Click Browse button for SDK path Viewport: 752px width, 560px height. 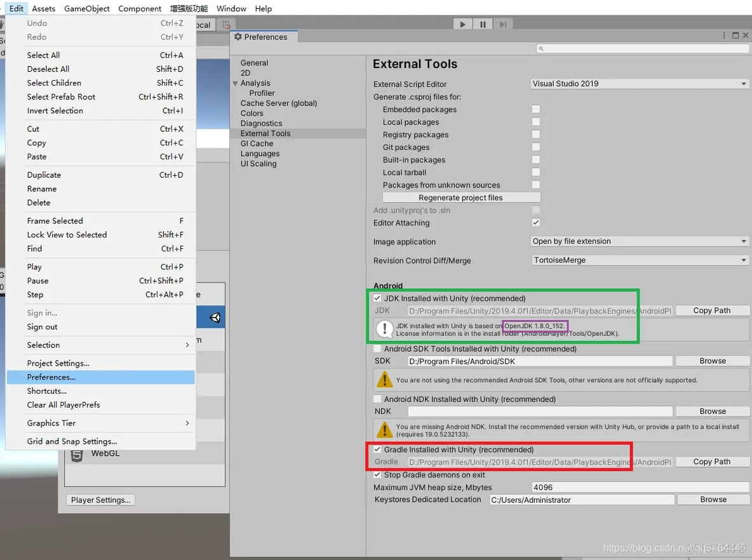(x=712, y=361)
